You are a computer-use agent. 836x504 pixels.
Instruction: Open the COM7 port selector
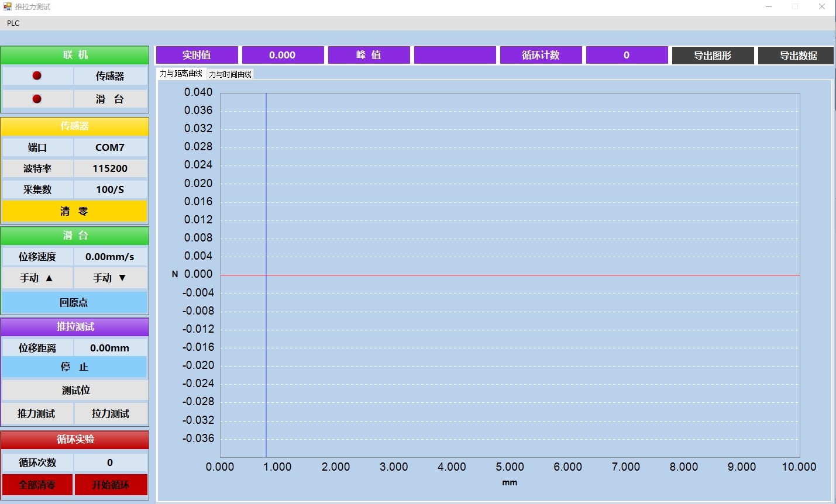tap(110, 147)
